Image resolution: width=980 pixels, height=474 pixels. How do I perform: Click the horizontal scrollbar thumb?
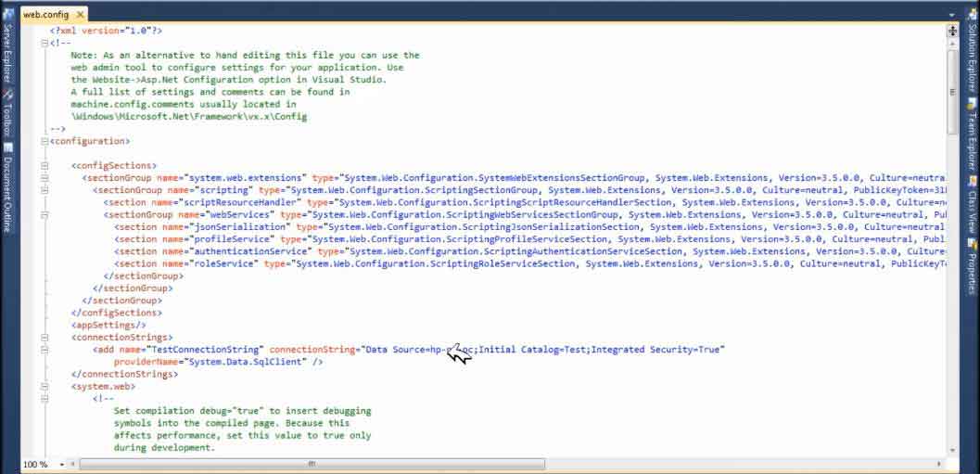[x=311, y=463]
